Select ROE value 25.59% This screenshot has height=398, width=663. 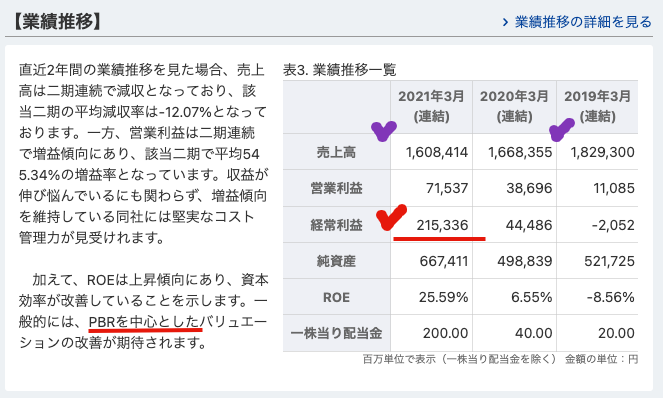pyautogui.click(x=444, y=297)
